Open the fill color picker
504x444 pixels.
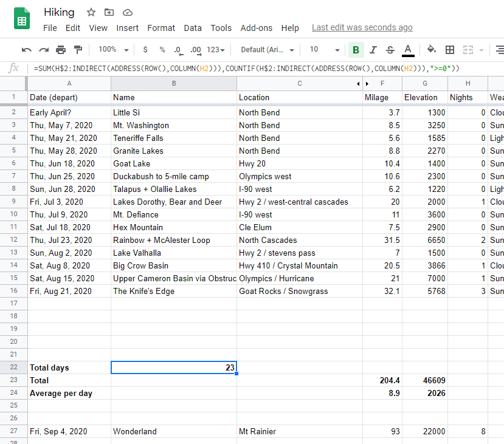click(431, 50)
